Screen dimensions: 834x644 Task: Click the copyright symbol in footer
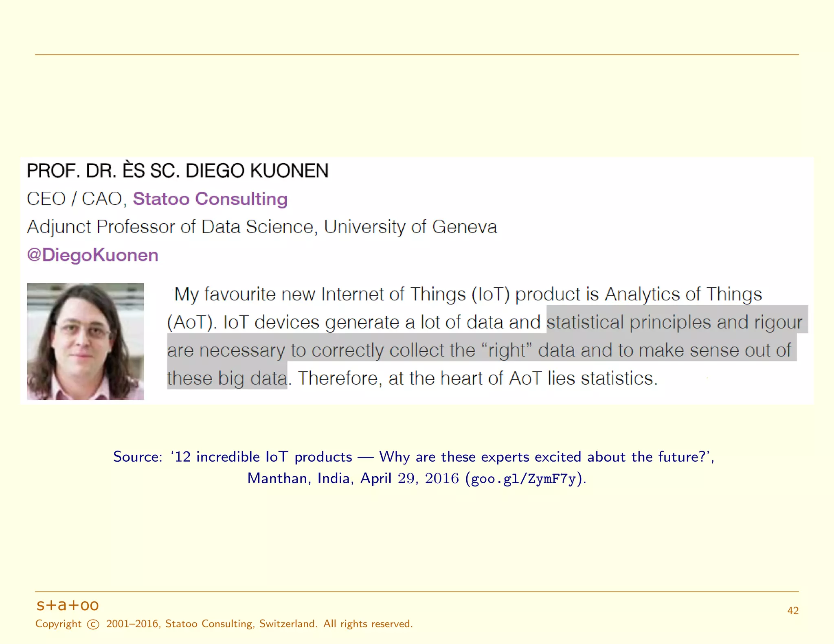[93, 624]
